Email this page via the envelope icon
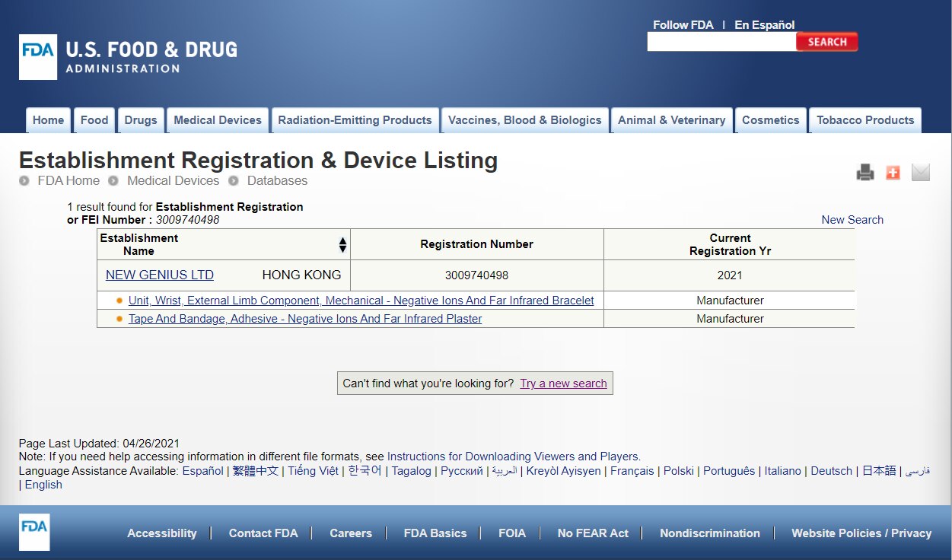Viewport: 952px width, 560px height. (x=921, y=173)
